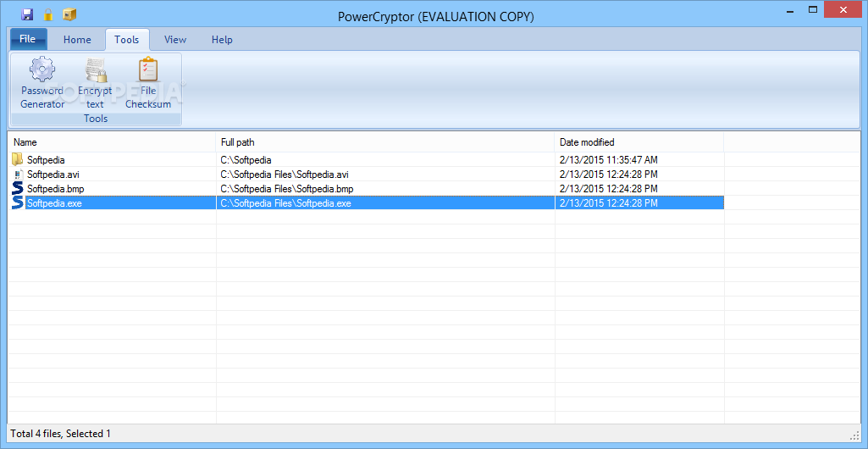
Task: Switch to the Home tab
Action: point(77,39)
